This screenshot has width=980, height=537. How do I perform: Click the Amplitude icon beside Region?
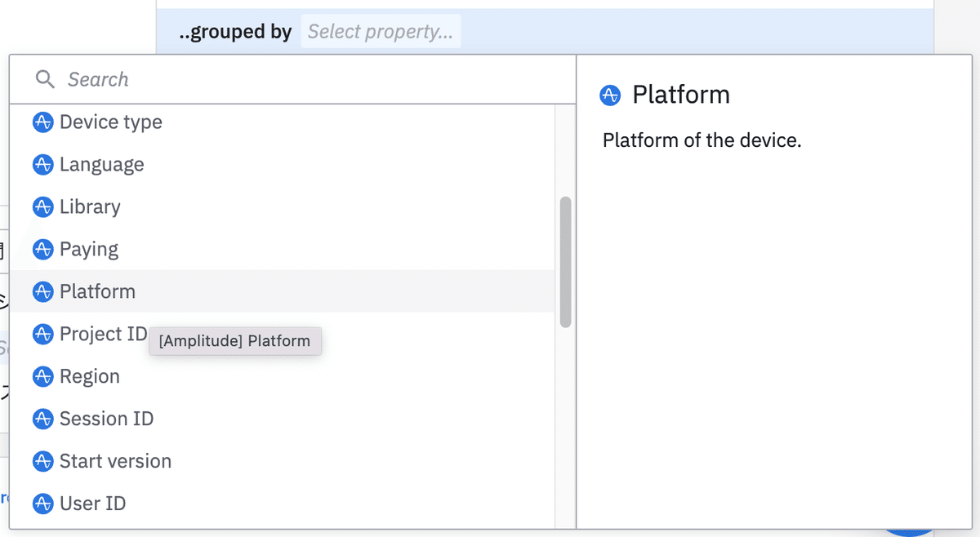coord(42,377)
